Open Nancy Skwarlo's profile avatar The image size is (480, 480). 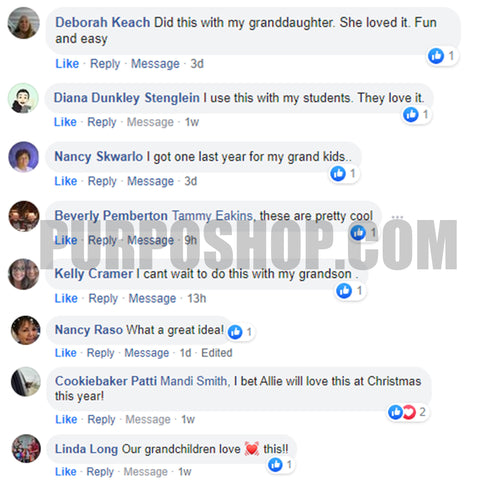(x=24, y=157)
